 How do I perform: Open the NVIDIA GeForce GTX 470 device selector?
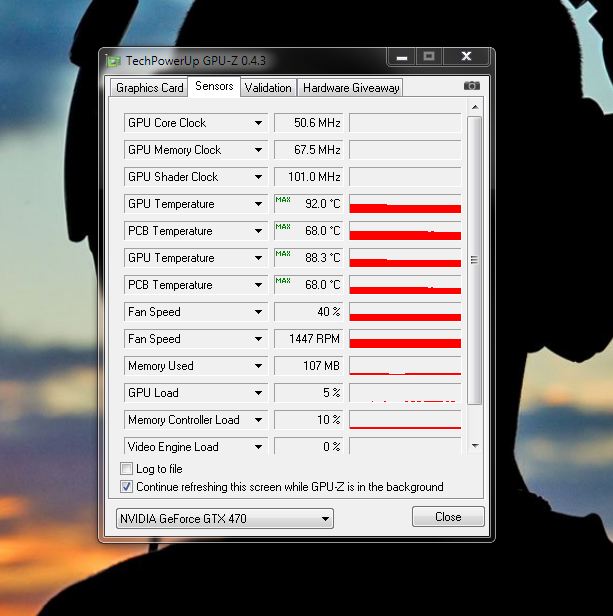tap(225, 519)
